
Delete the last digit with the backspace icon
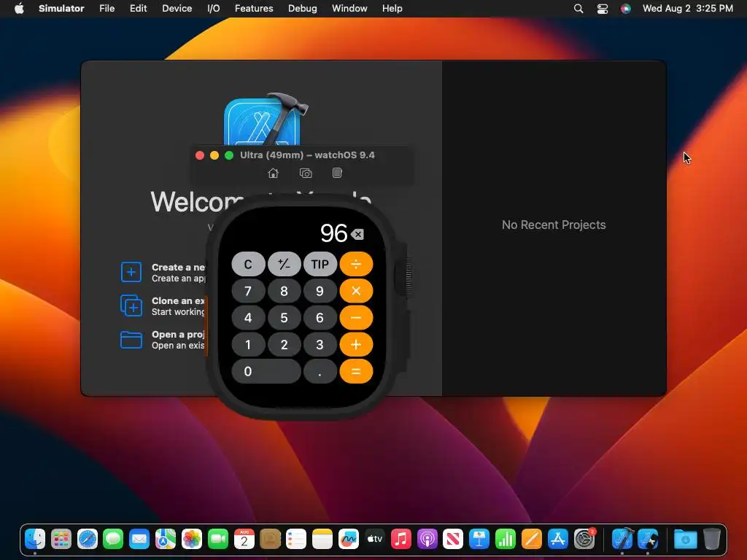(357, 234)
